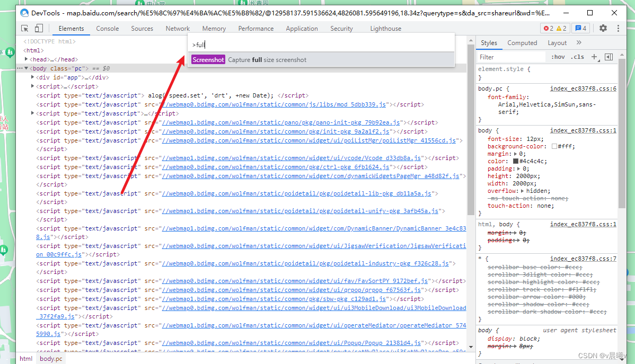Screen dimensions: 635x364
Task: Maximize the DevTools window
Action: [x=590, y=13]
